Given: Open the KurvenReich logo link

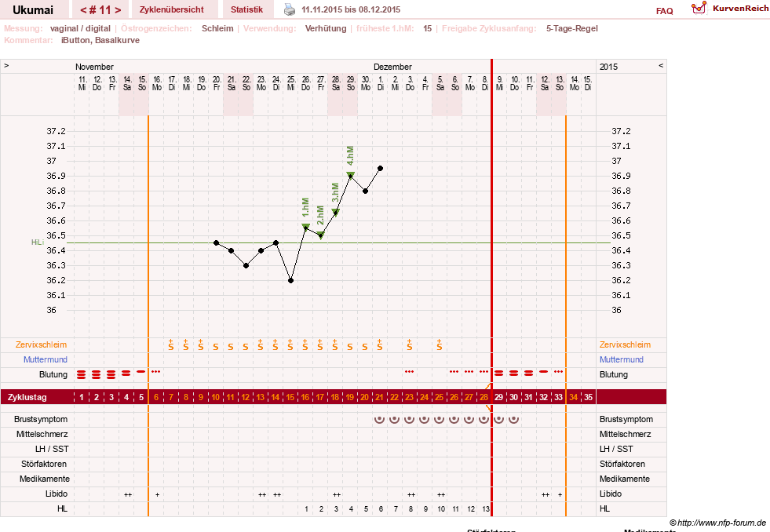Looking at the screenshot, I should (730, 9).
